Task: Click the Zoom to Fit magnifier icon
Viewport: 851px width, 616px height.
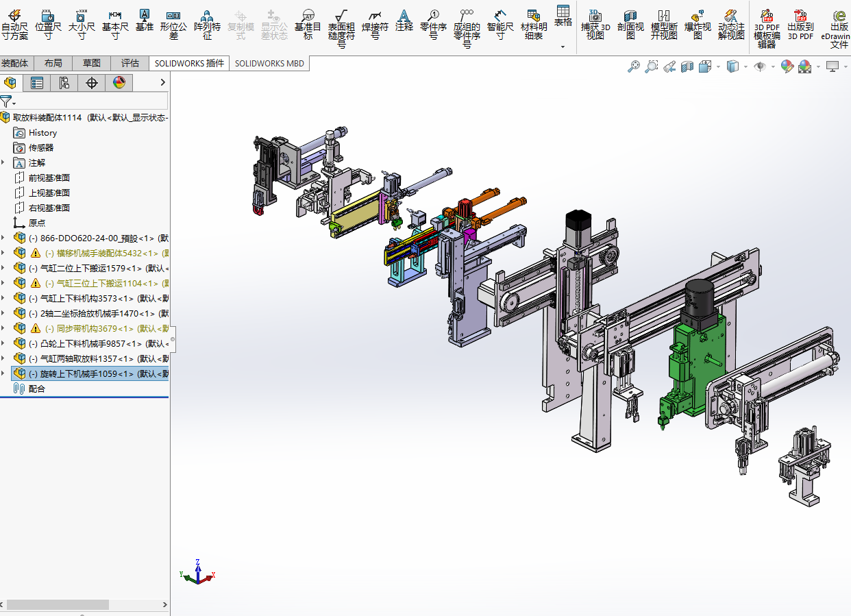Action: [634, 66]
